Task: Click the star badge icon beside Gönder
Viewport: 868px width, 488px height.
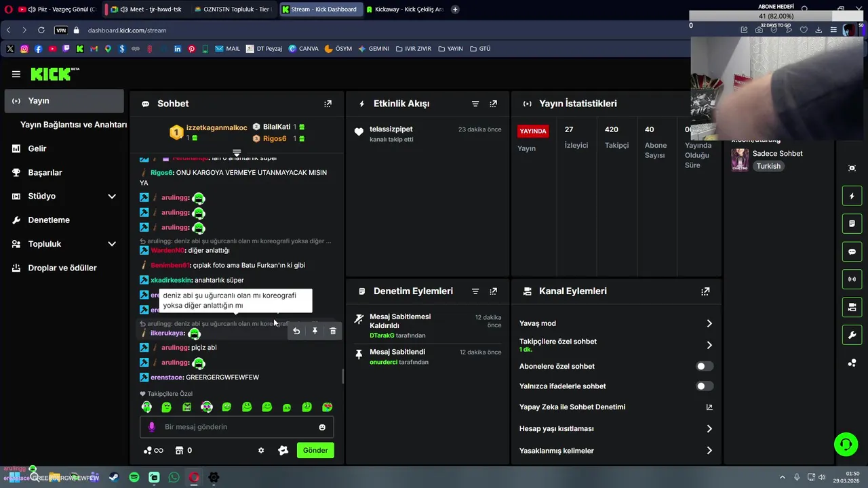Action: point(283,450)
